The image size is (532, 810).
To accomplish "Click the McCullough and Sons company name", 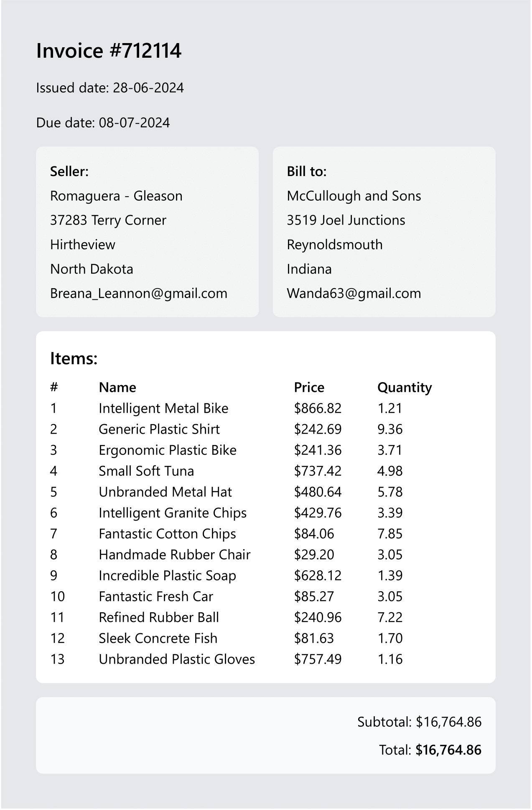I will pyautogui.click(x=354, y=196).
